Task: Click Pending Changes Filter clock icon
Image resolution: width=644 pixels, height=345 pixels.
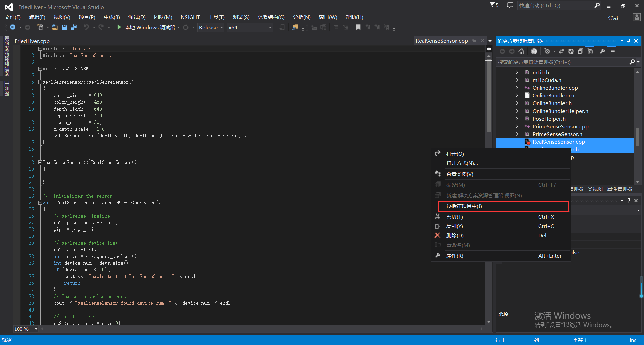Action: [547, 51]
